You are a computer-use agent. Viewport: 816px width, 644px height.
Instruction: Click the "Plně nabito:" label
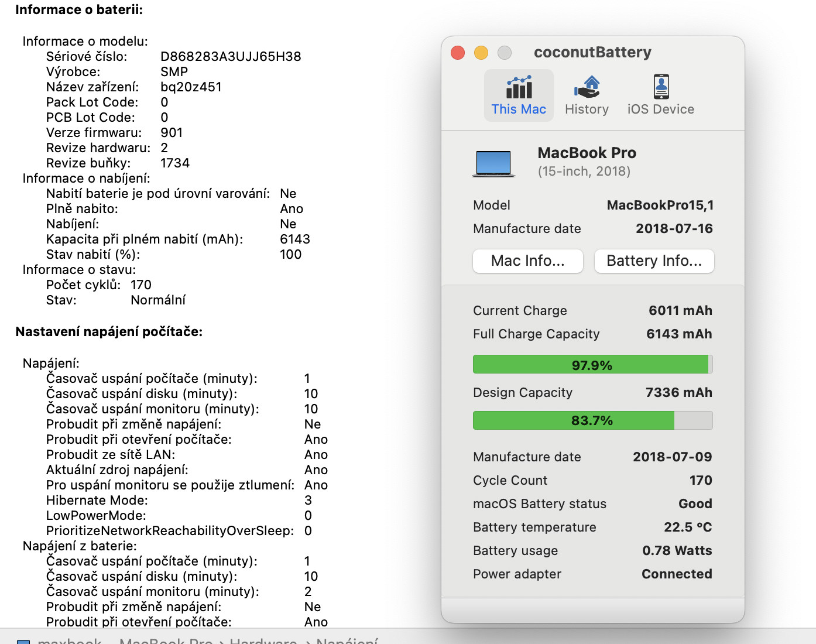point(82,208)
